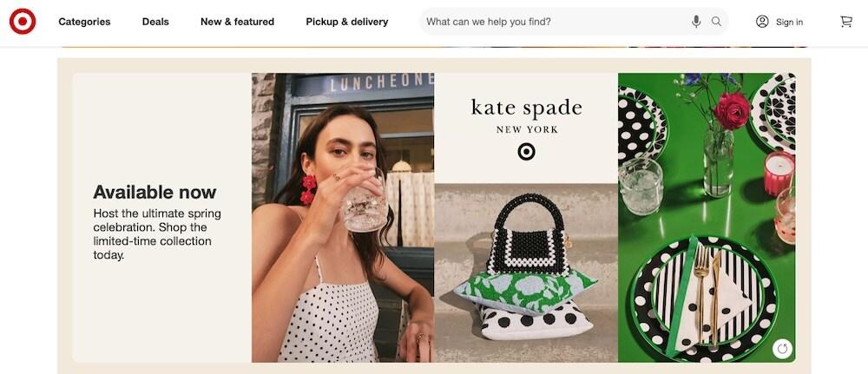The image size is (868, 374).
Task: Click the account profile icon
Action: tap(762, 22)
